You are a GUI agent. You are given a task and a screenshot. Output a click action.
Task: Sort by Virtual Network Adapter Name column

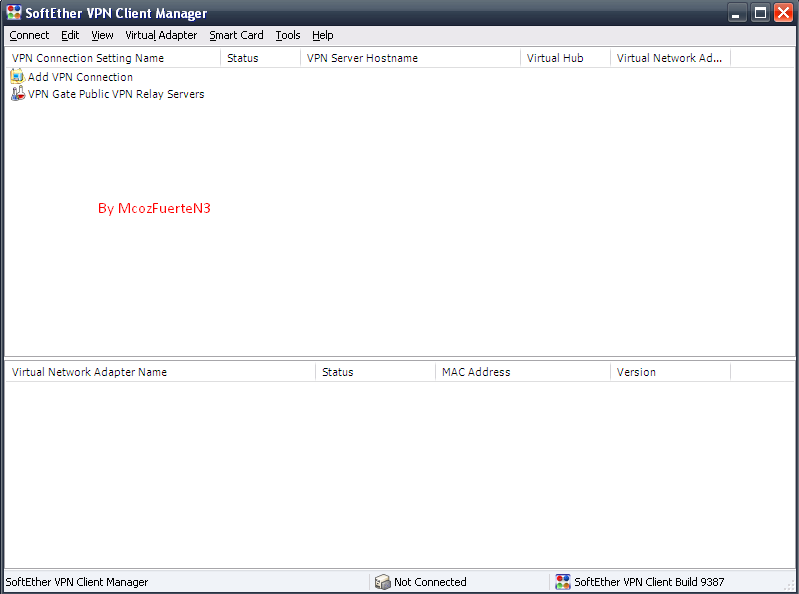(x=160, y=372)
